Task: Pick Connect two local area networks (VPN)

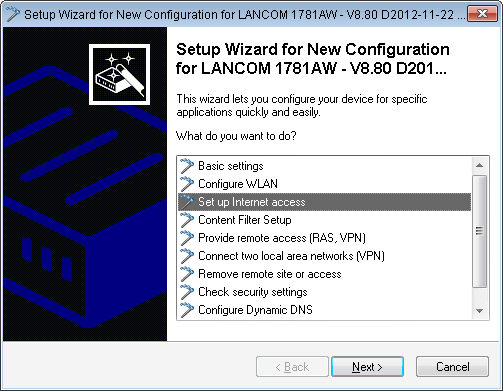Action: pos(324,256)
